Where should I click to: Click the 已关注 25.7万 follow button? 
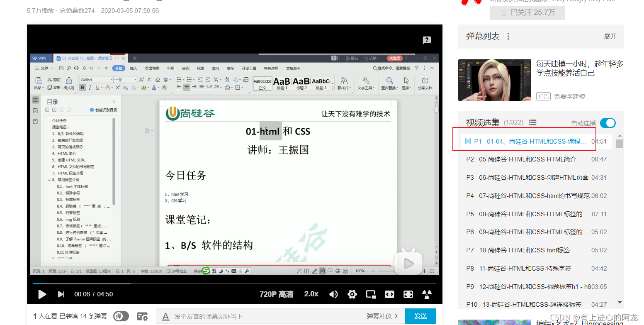tap(527, 13)
